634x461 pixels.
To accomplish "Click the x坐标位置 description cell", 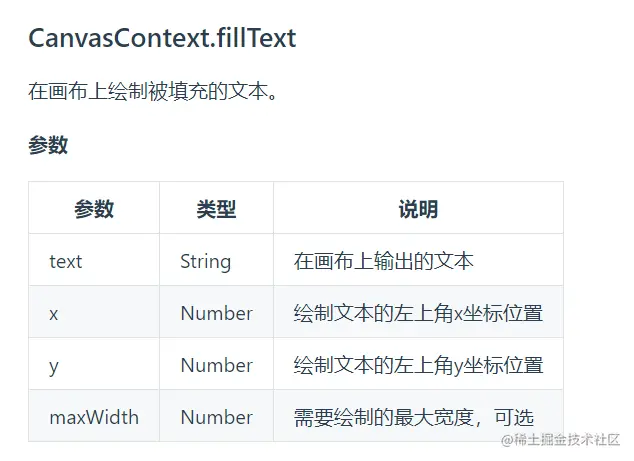I will click(x=418, y=313).
